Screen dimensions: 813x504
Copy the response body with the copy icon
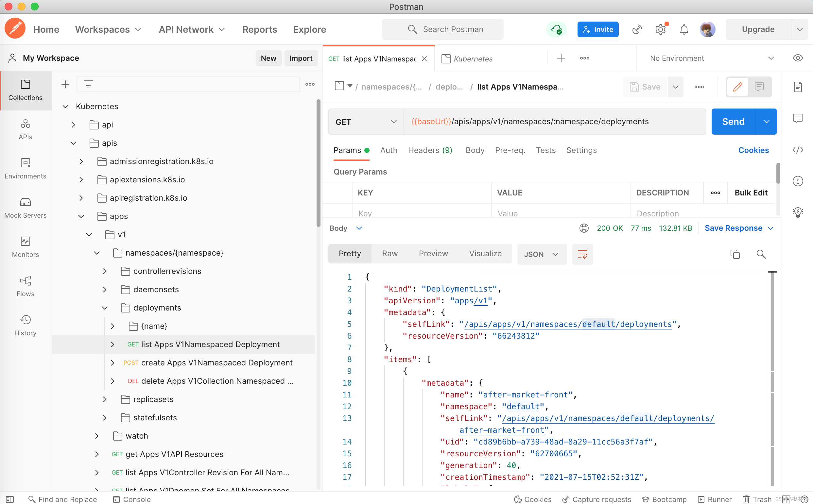(x=735, y=254)
